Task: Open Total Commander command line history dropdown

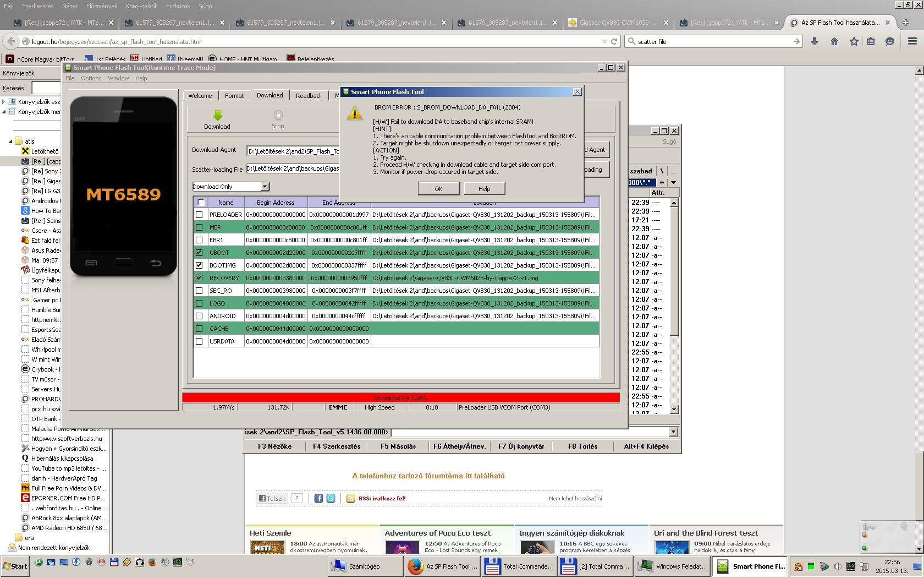Action: [x=673, y=432]
